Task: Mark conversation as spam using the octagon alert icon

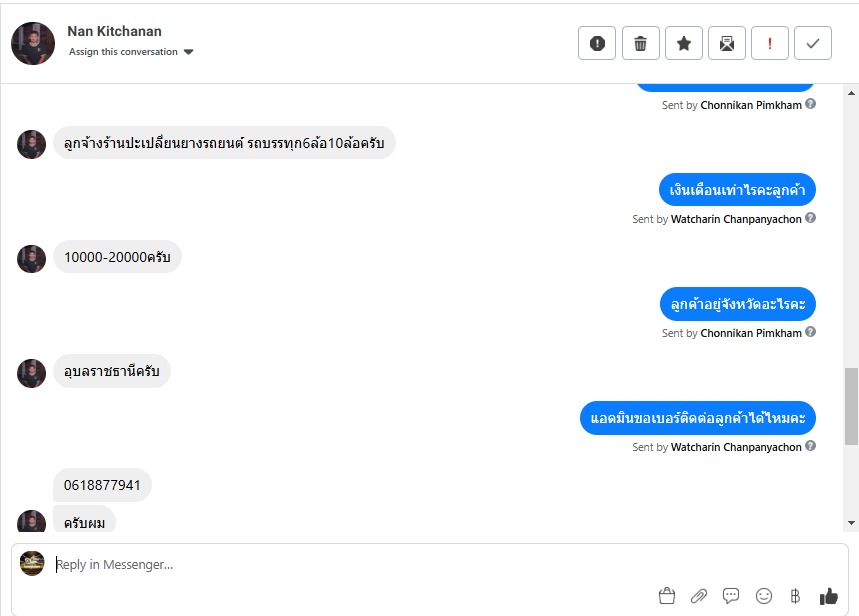Action: (x=597, y=43)
